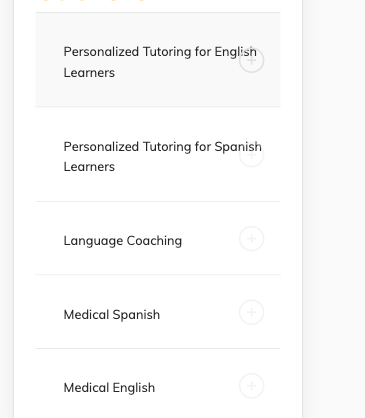Open the Language Coaching plus icon
The width and height of the screenshot is (365, 418).
tap(252, 239)
